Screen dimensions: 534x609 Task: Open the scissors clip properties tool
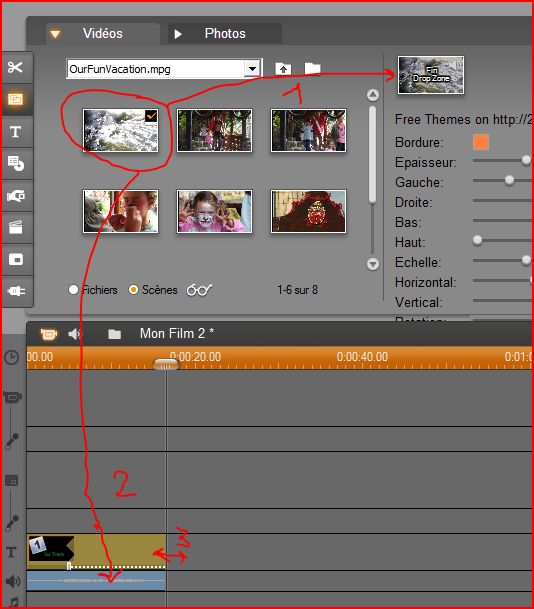(x=16, y=68)
